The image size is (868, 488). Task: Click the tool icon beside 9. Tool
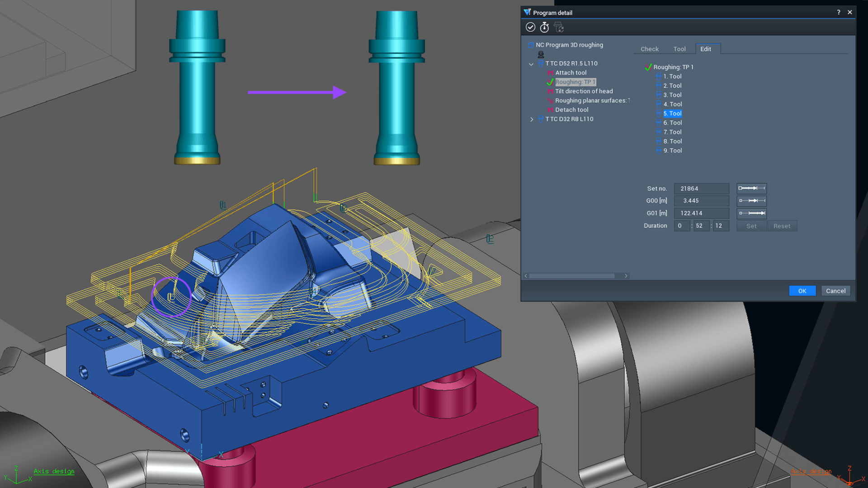tap(658, 151)
